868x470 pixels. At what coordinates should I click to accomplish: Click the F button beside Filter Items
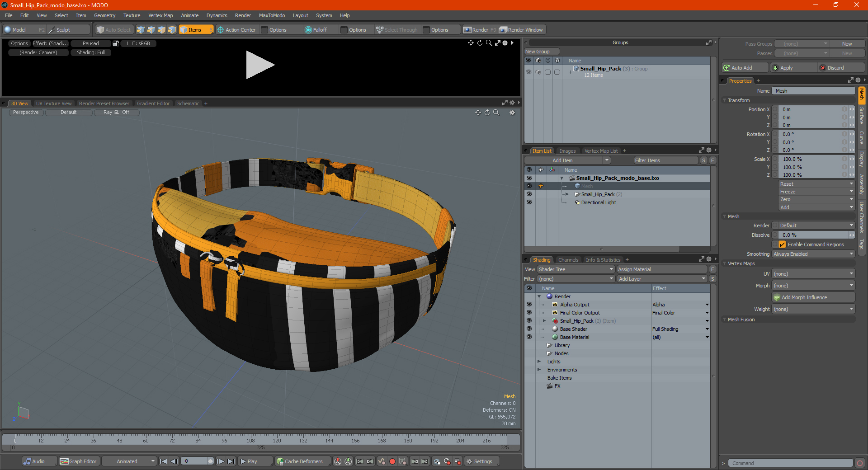[x=712, y=160]
